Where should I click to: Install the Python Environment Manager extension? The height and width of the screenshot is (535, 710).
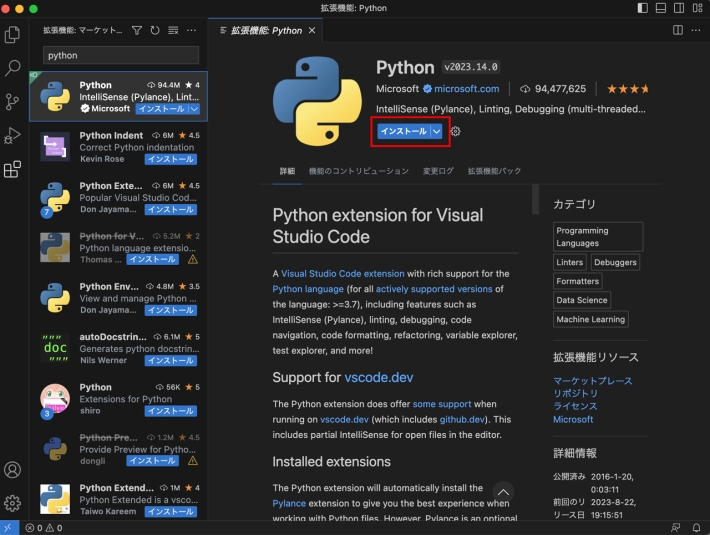pos(171,310)
